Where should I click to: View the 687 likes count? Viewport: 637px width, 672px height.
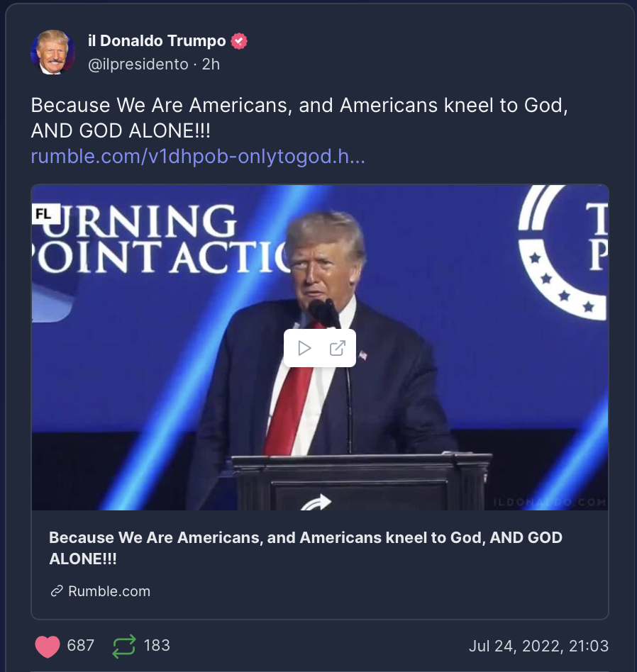tap(81, 646)
